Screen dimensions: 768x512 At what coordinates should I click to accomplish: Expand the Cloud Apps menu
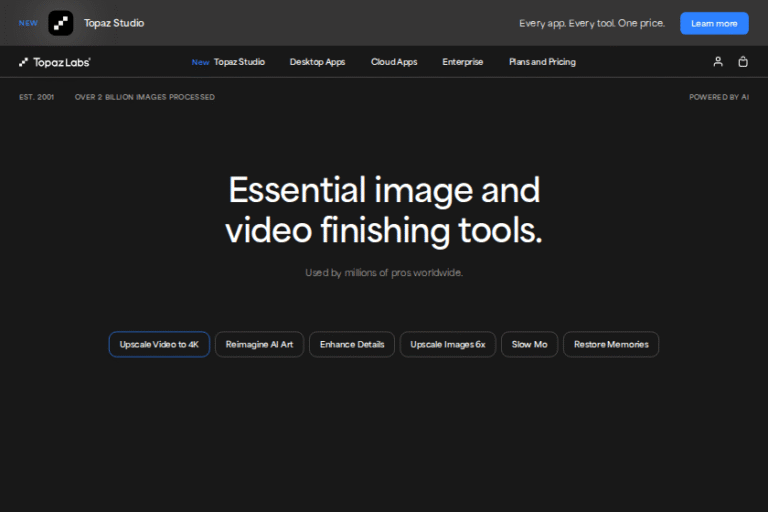click(x=394, y=62)
